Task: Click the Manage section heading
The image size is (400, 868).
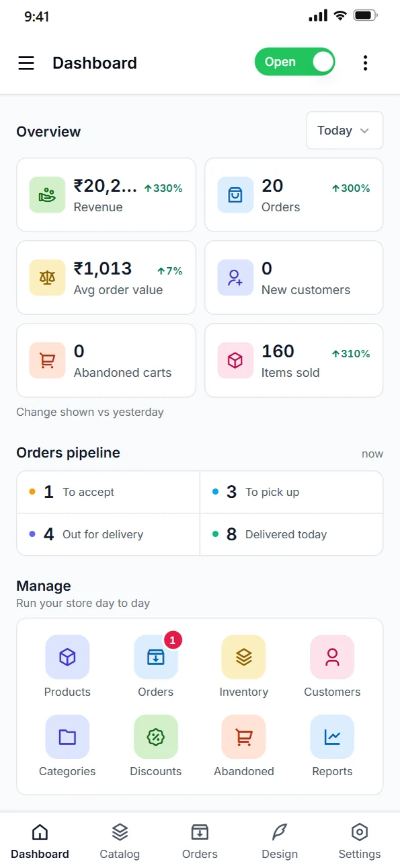Action: tap(44, 586)
